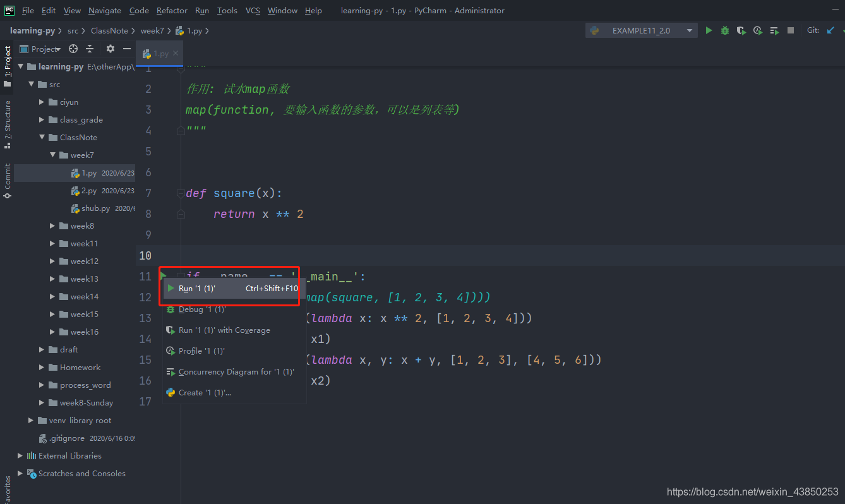Click the Stop square toolbar icon
845x504 pixels.
pos(791,30)
